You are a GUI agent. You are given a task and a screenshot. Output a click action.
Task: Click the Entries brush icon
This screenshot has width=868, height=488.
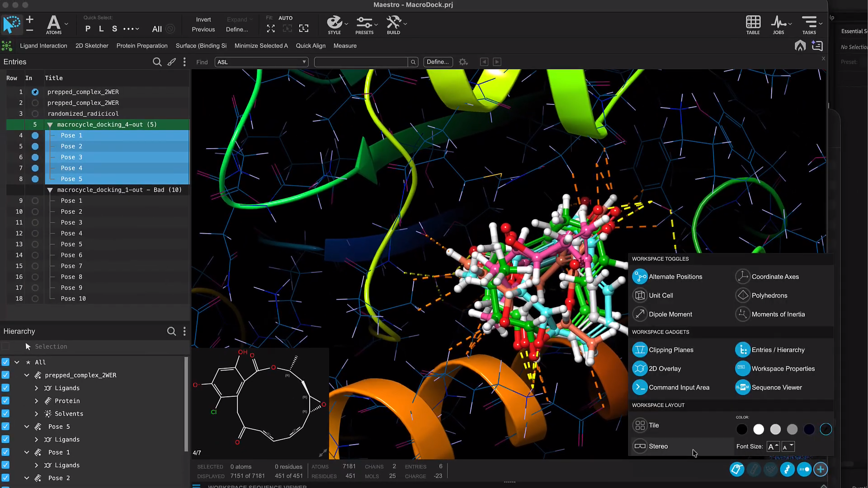(171, 62)
